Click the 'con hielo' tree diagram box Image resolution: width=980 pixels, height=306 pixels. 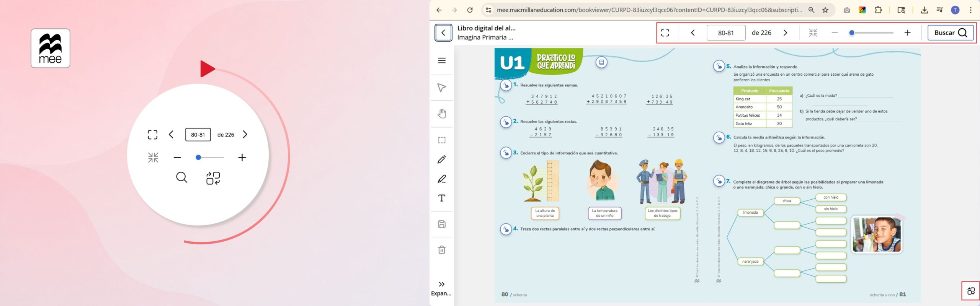click(x=831, y=197)
